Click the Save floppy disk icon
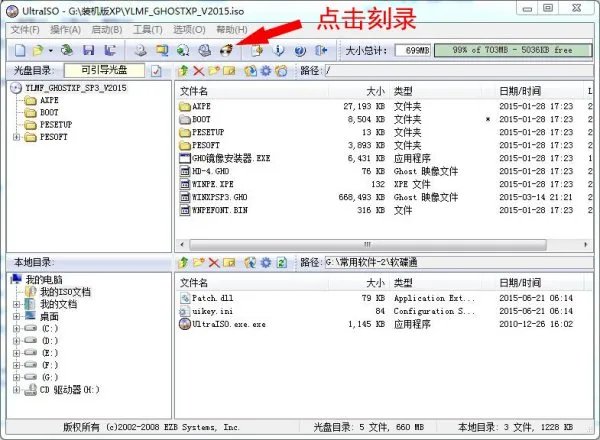600x440 pixels. [x=88, y=51]
